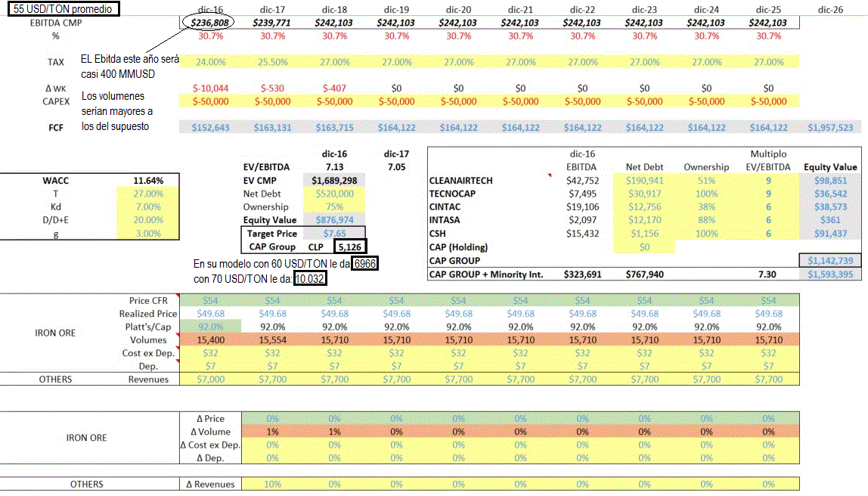868x496 pixels.
Task: Click the CAP Group CLP value 5,126
Action: 350,247
